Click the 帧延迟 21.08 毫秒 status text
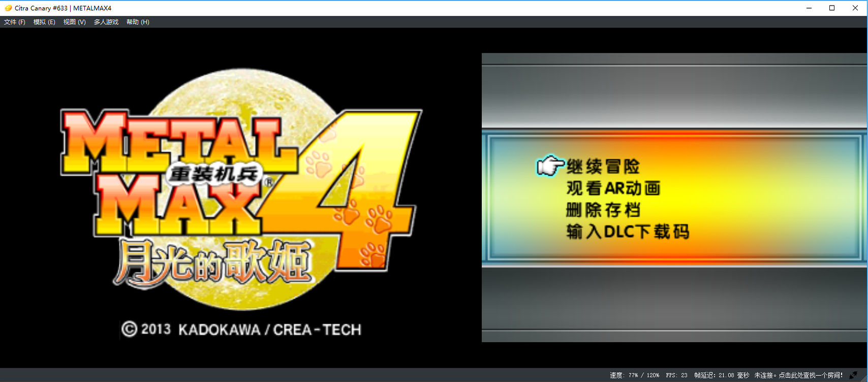The width and height of the screenshot is (868, 382). click(722, 375)
